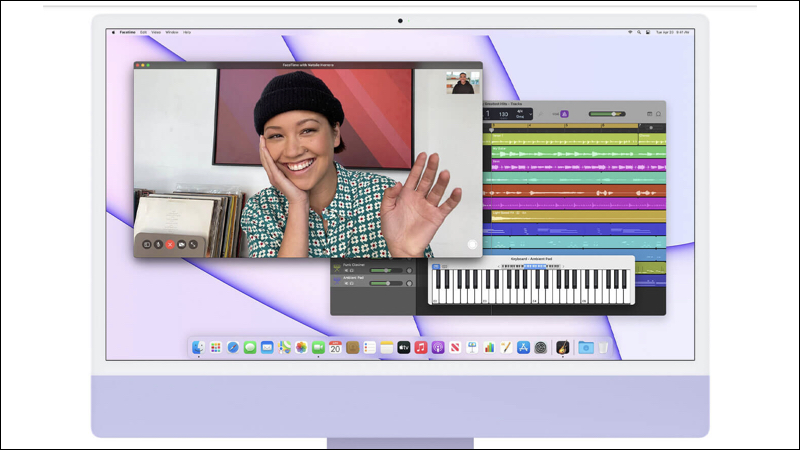Solo the Funk Clavinet track with headphones
The image size is (800, 450).
click(x=352, y=270)
